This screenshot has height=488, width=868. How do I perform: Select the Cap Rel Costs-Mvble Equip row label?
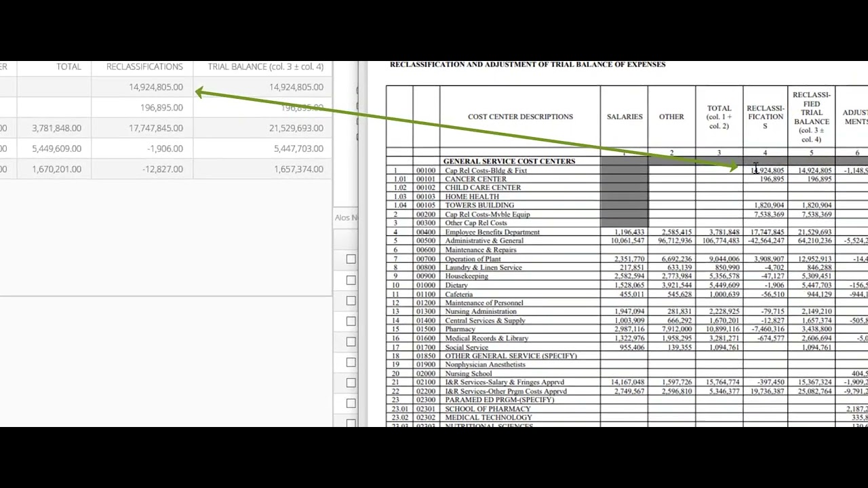coord(488,214)
